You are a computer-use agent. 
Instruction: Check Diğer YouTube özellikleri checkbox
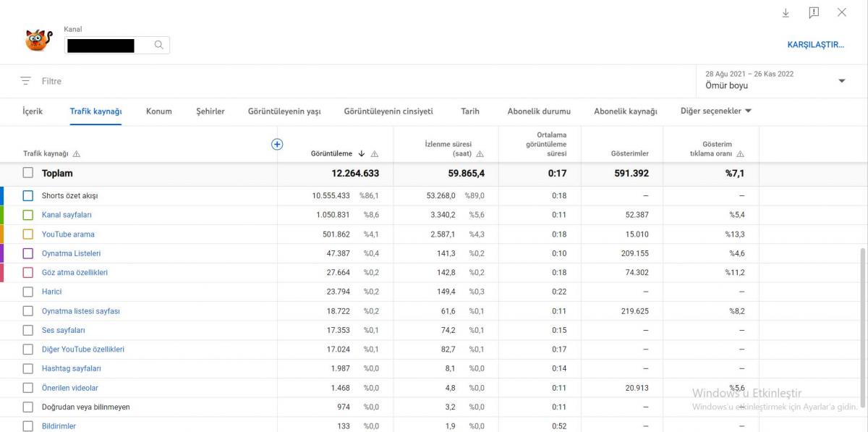tap(27, 350)
